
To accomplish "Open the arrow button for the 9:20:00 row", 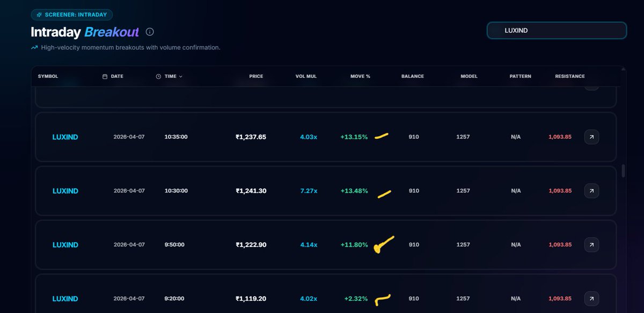I will (591, 299).
